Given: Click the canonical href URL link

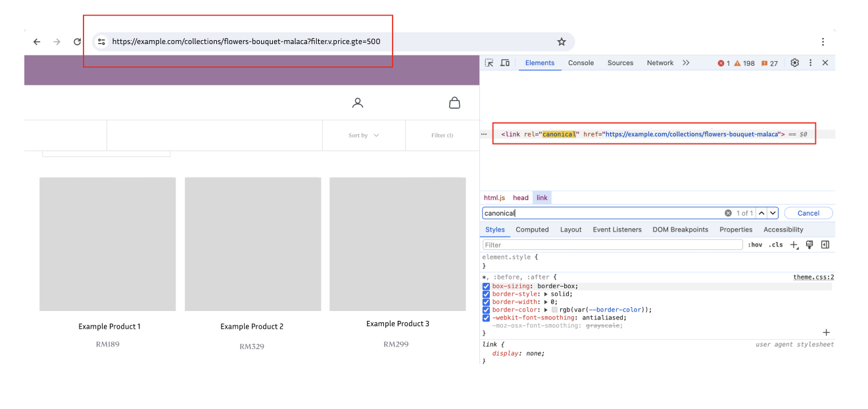Looking at the screenshot, I should 692,134.
